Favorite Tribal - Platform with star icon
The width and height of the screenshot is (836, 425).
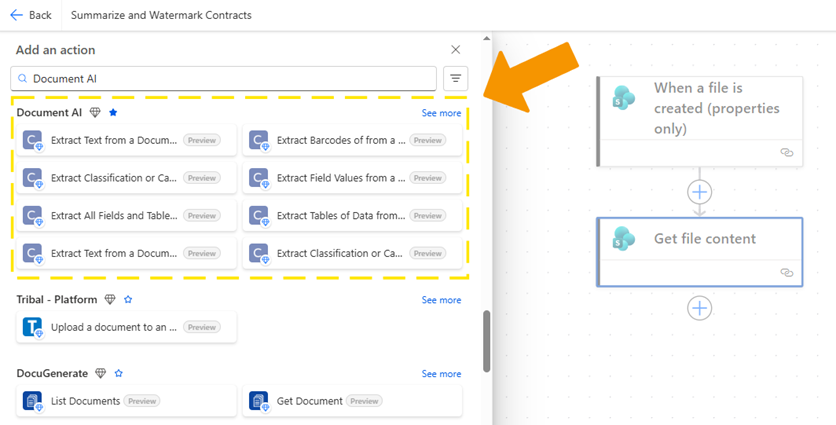tap(128, 299)
